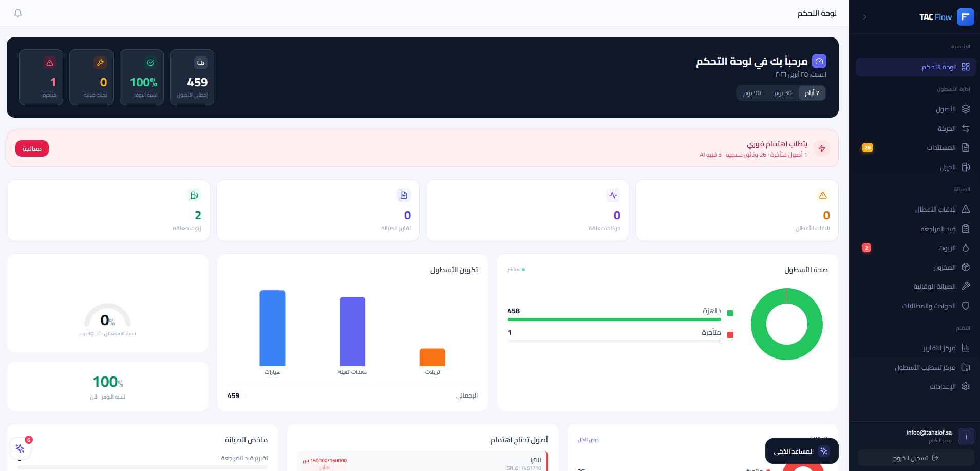Screen dimensions: 980x471
Task: Click the بلاغات الأعطال warning icon in sidebar
Action: (966, 210)
